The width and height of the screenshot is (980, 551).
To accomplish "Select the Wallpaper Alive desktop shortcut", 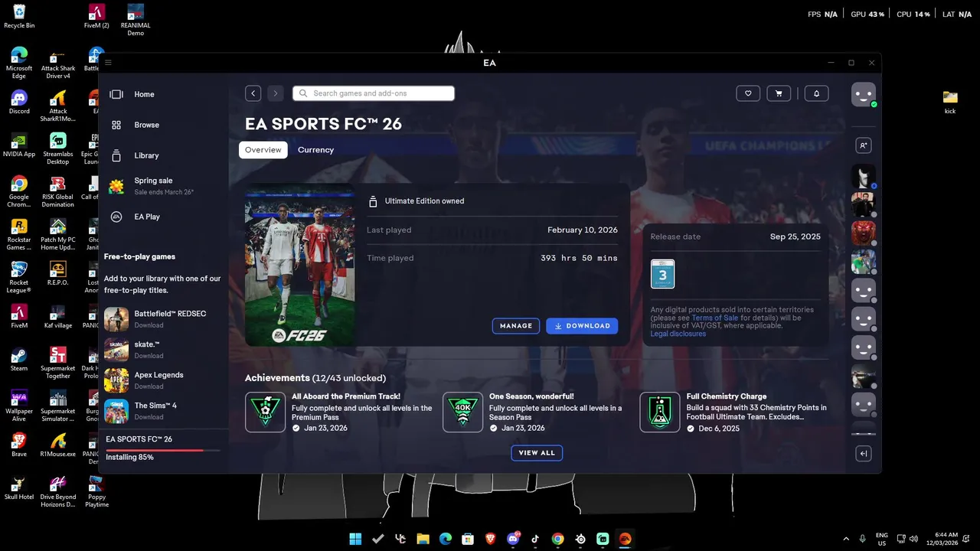I will (x=19, y=406).
